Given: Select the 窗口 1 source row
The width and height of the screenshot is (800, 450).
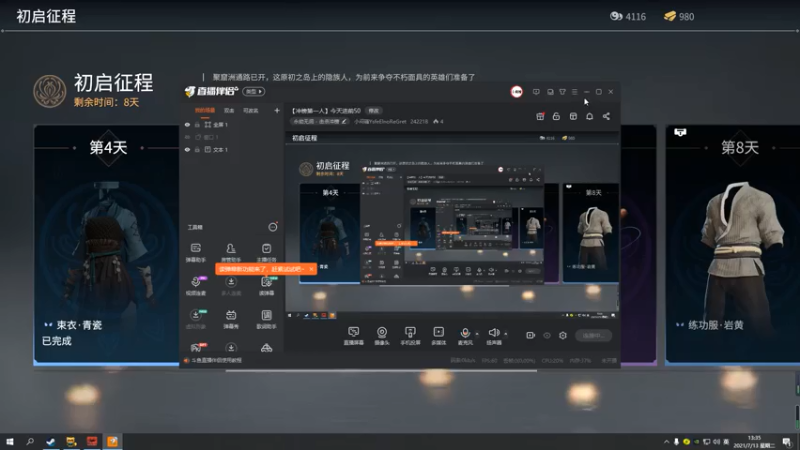Looking at the screenshot, I should 232,137.
